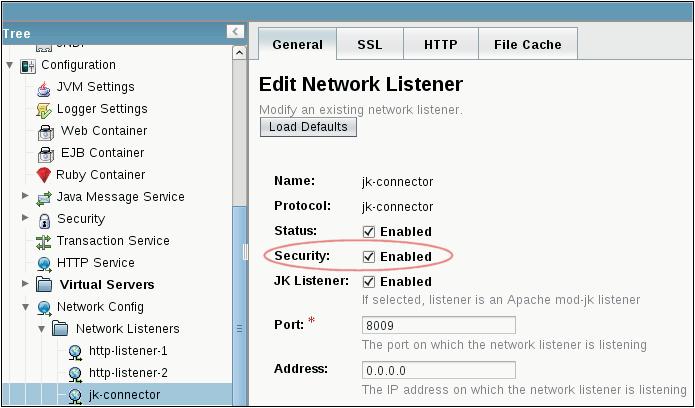The width and height of the screenshot is (695, 408).
Task: Click the Transaction Service icon
Action: pyautogui.click(x=43, y=241)
